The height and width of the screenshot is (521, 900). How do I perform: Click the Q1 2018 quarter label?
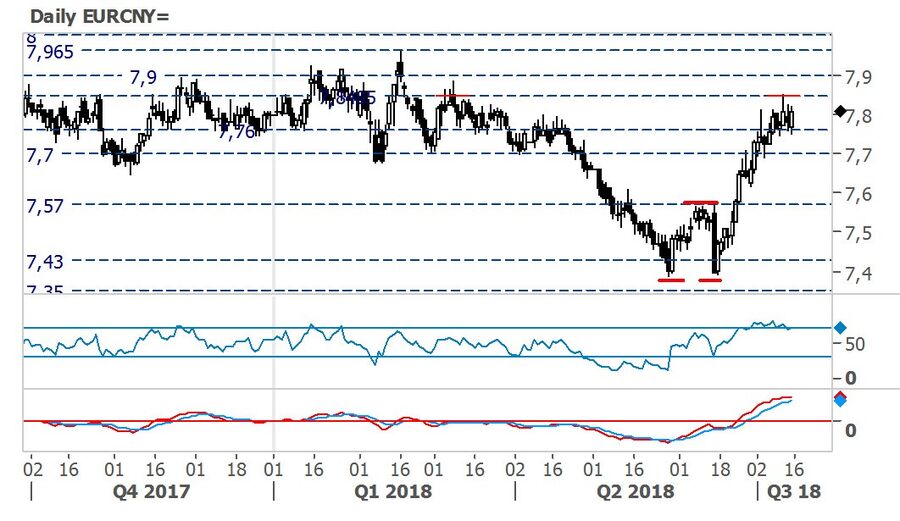(393, 492)
